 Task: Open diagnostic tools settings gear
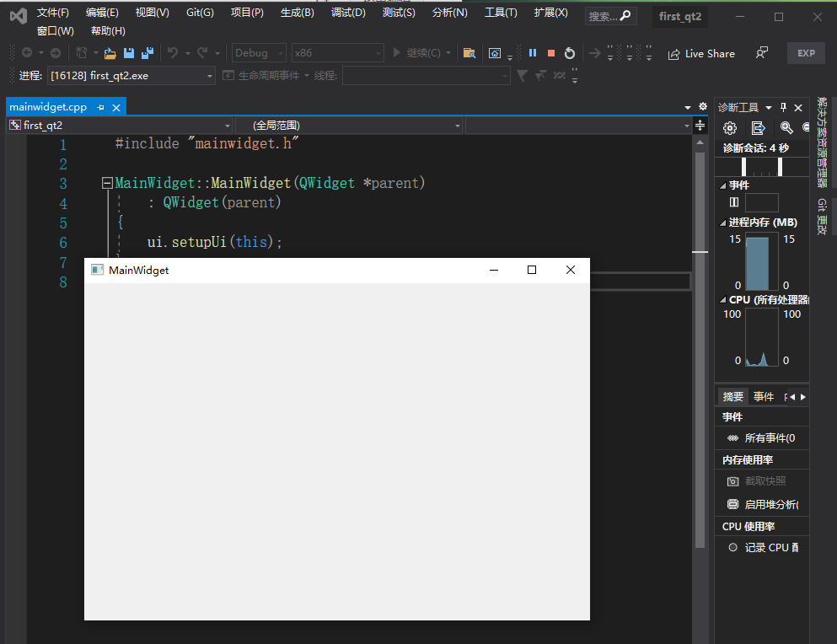point(730,128)
